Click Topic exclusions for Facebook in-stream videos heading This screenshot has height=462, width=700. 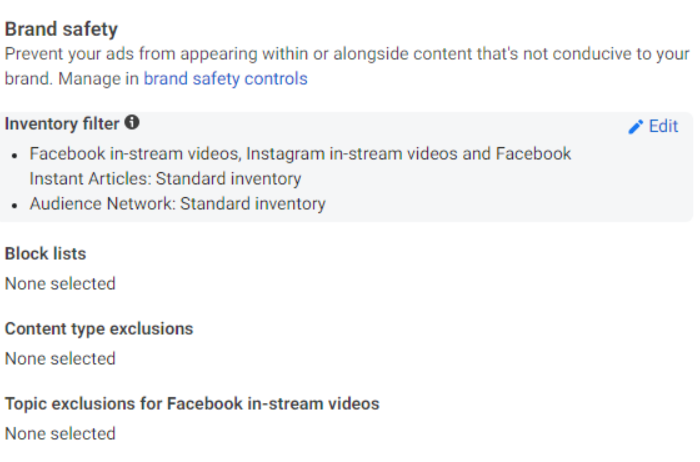(x=192, y=404)
